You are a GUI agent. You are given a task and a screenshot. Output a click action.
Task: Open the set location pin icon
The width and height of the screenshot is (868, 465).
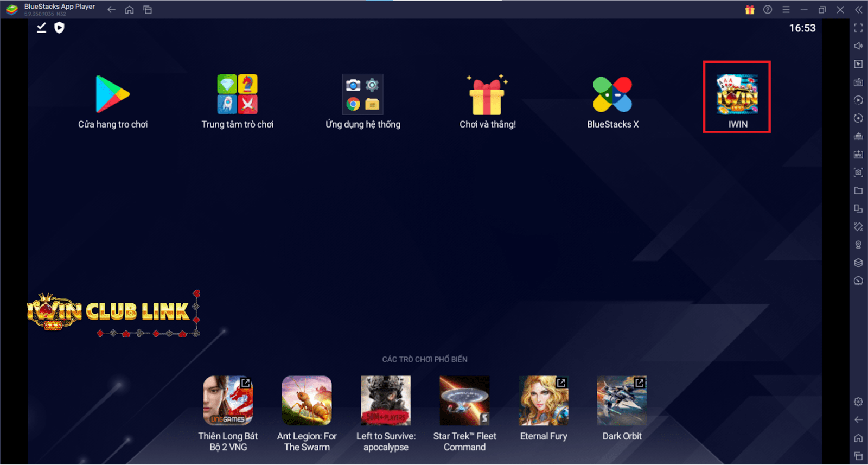[x=858, y=245]
